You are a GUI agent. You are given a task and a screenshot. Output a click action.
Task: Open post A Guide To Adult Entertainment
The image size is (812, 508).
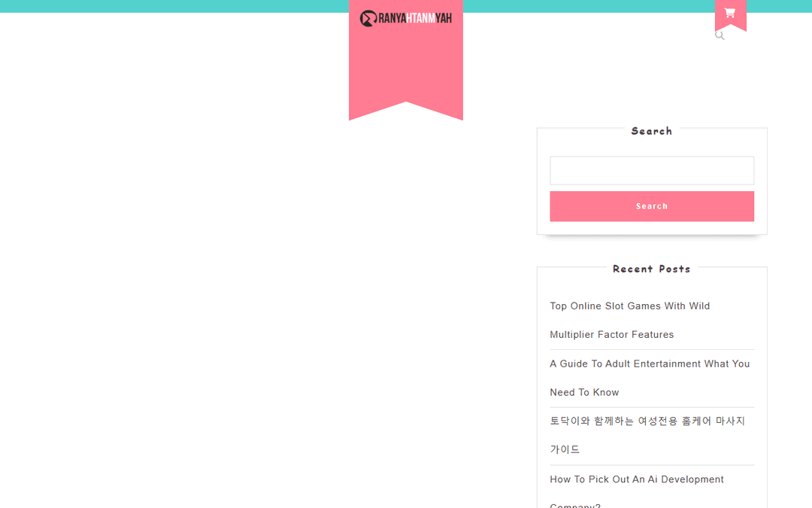[650, 378]
